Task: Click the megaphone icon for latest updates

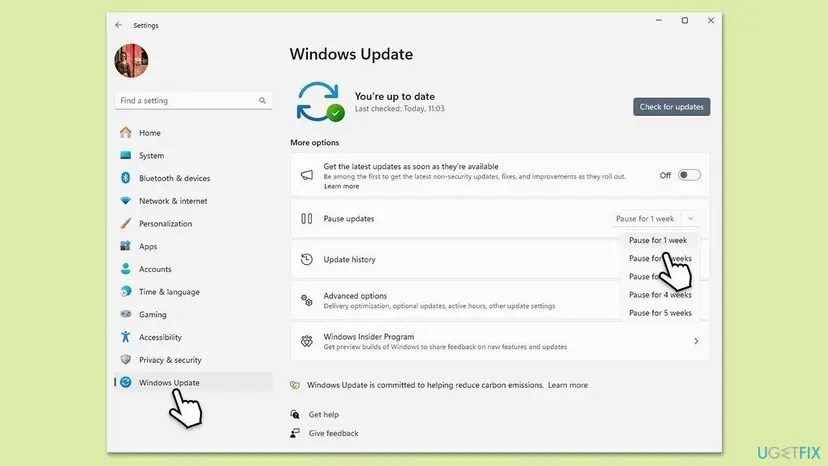Action: (307, 175)
